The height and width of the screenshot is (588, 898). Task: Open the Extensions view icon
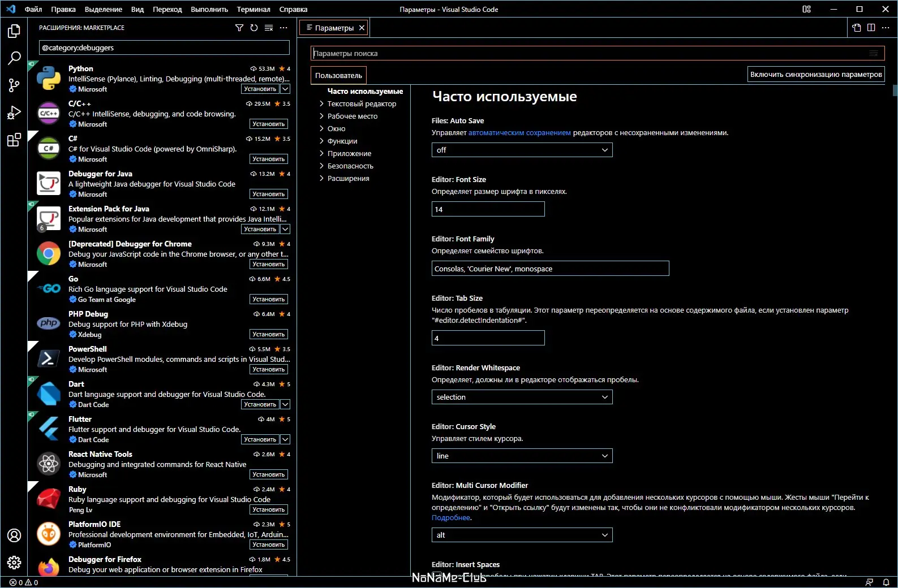click(x=14, y=140)
